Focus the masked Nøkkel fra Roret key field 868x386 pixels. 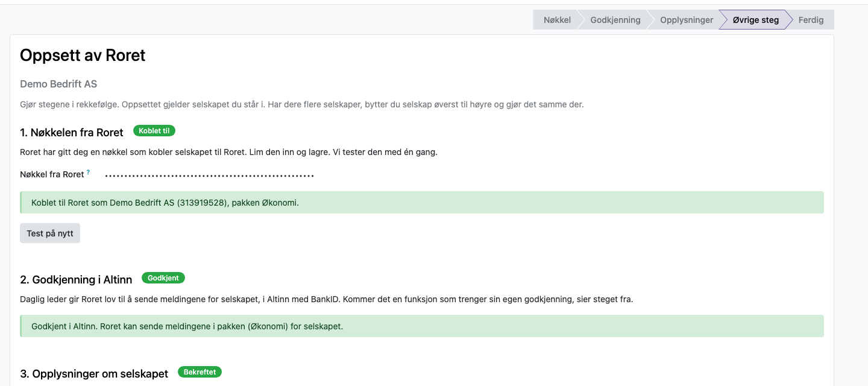(x=210, y=176)
